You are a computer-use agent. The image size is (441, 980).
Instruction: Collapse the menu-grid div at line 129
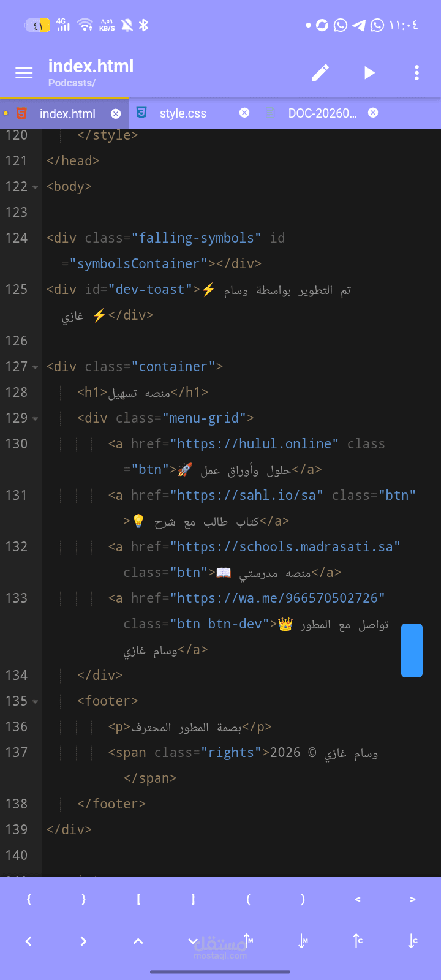point(35,419)
